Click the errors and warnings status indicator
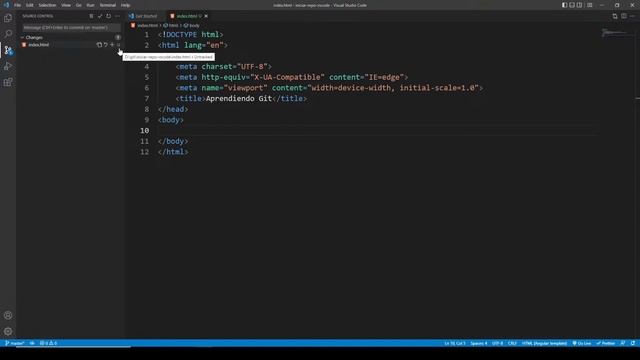Viewport: 640px width, 360px height. (48, 343)
